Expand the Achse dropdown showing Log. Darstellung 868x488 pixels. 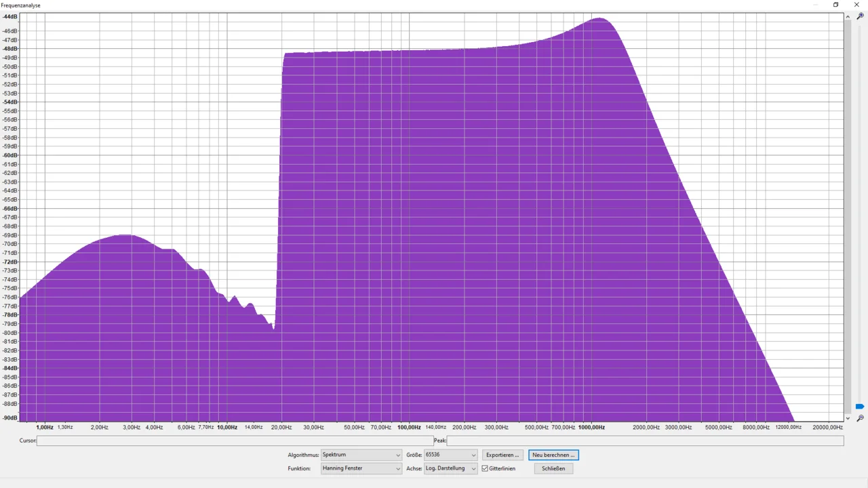coord(450,468)
